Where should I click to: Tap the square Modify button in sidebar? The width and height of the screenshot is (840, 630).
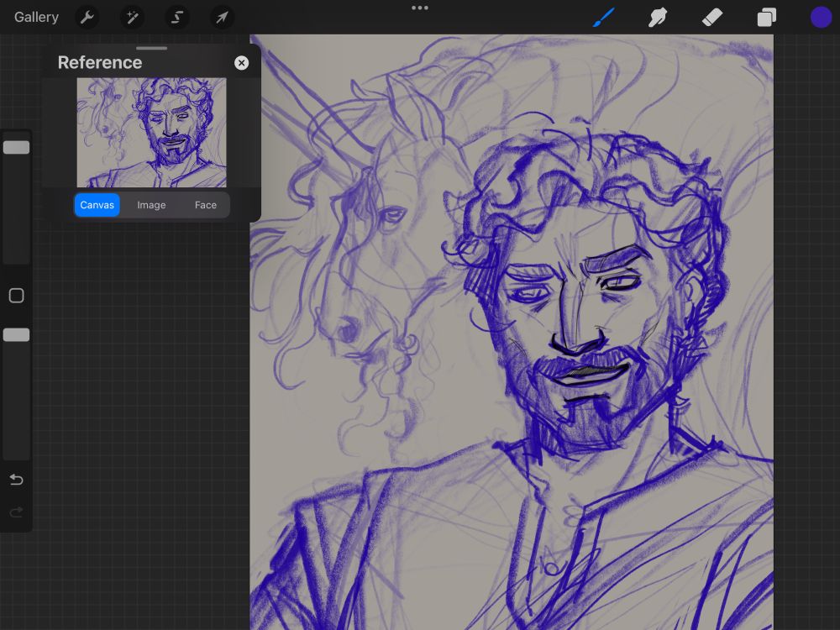(16, 296)
